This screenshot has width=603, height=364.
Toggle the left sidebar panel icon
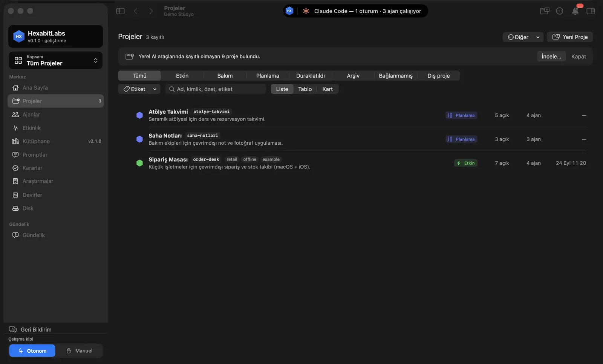coord(120,11)
